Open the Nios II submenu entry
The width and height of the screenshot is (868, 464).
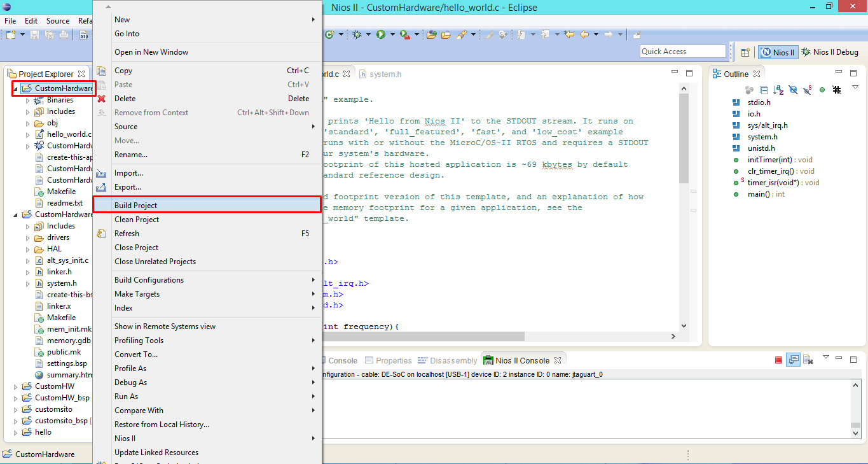pos(207,439)
